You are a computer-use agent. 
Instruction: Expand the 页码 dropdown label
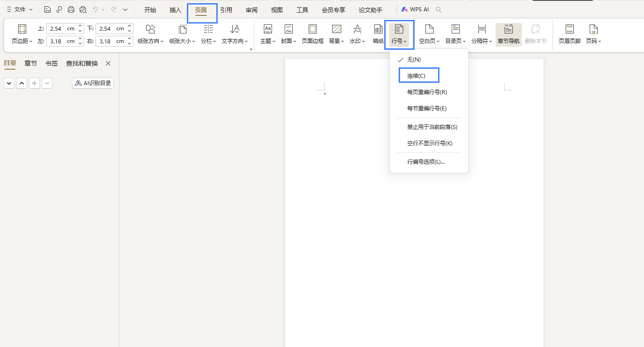(x=593, y=41)
